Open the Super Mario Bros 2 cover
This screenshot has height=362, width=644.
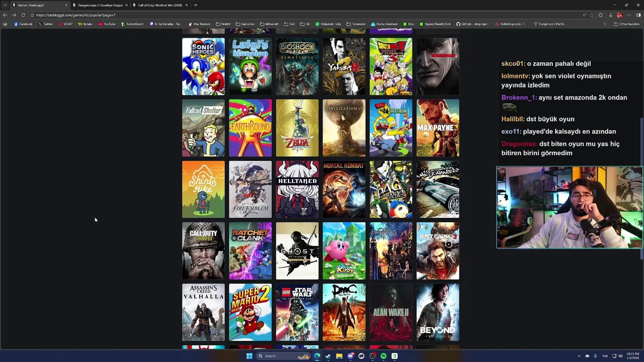pyautogui.click(x=250, y=312)
